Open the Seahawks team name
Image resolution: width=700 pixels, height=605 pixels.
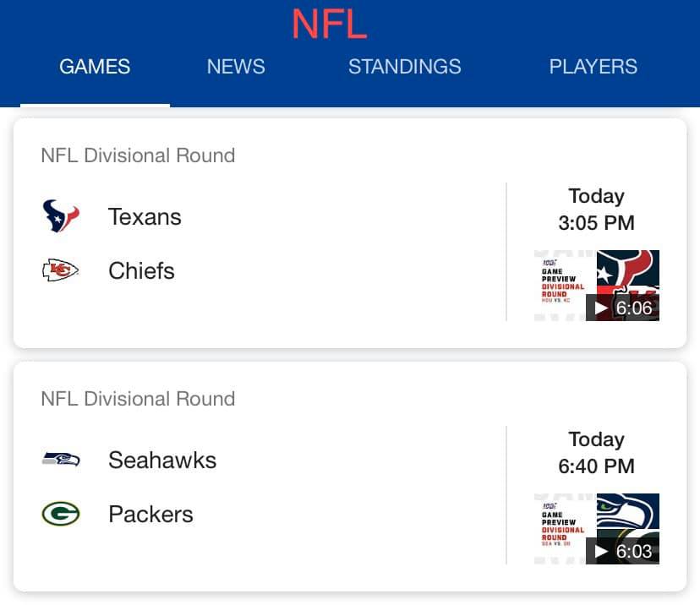point(162,460)
